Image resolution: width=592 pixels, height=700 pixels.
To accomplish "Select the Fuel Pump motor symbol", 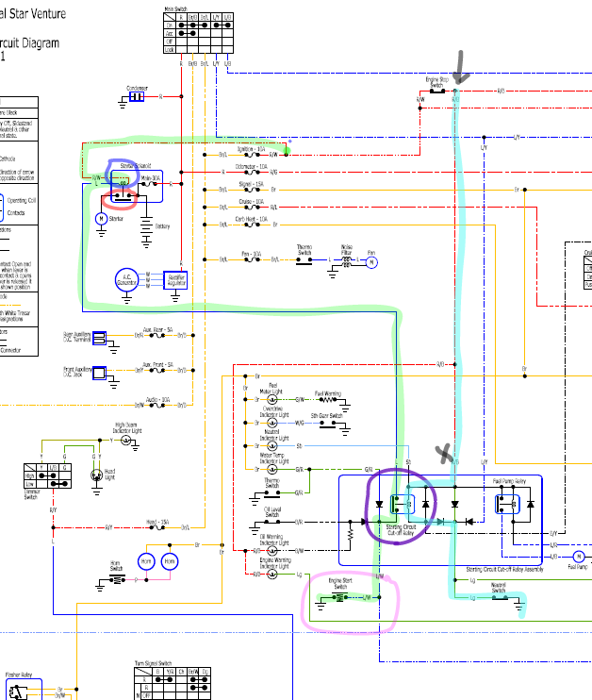I will point(579,557).
